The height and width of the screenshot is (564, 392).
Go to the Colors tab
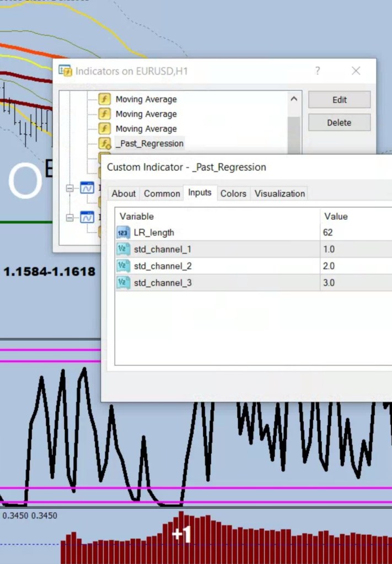point(233,194)
